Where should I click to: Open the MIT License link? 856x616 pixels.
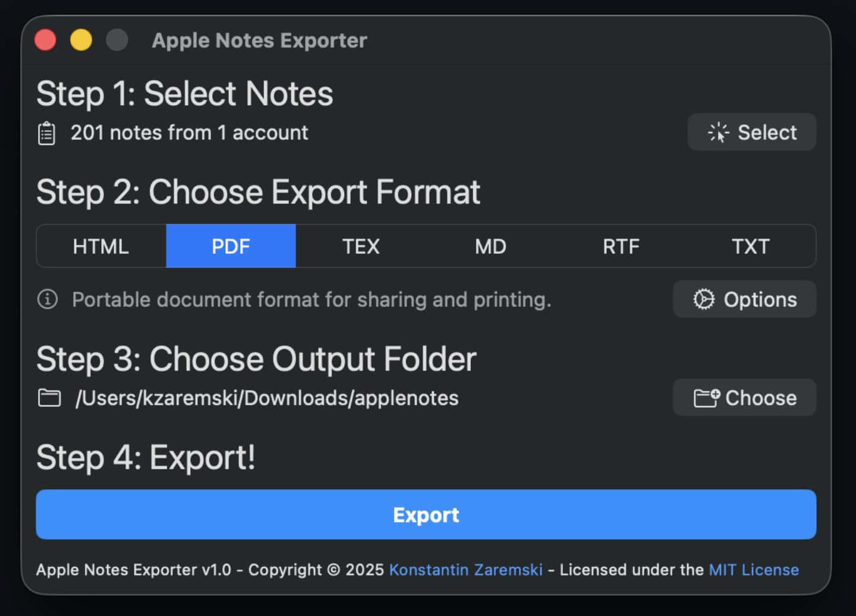tap(754, 570)
